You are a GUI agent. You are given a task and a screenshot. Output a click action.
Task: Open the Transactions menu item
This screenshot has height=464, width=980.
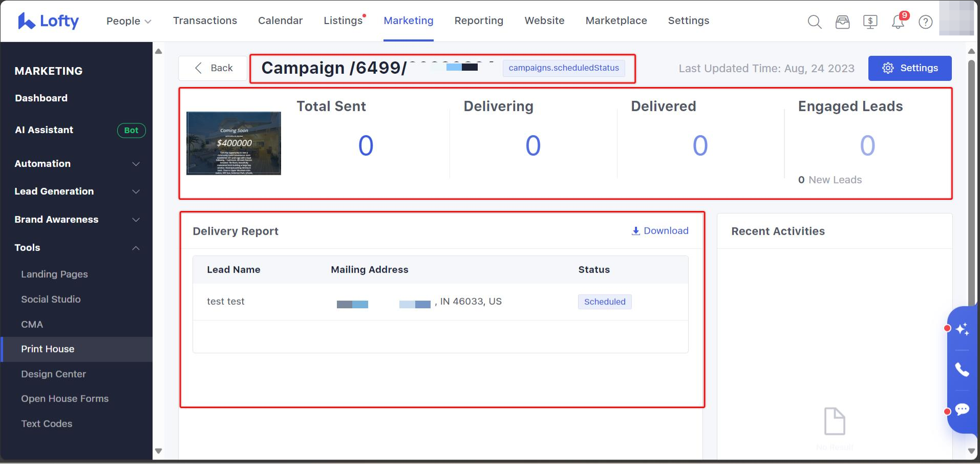point(205,20)
